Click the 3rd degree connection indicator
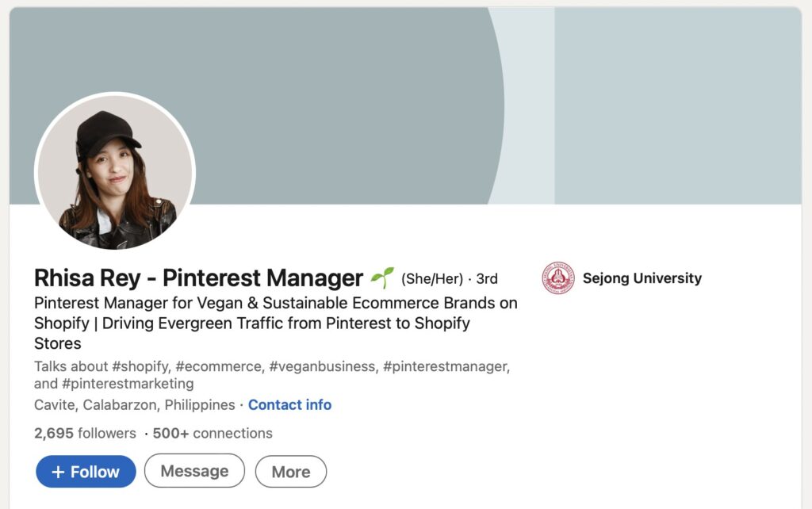This screenshot has width=812, height=509. 487,279
